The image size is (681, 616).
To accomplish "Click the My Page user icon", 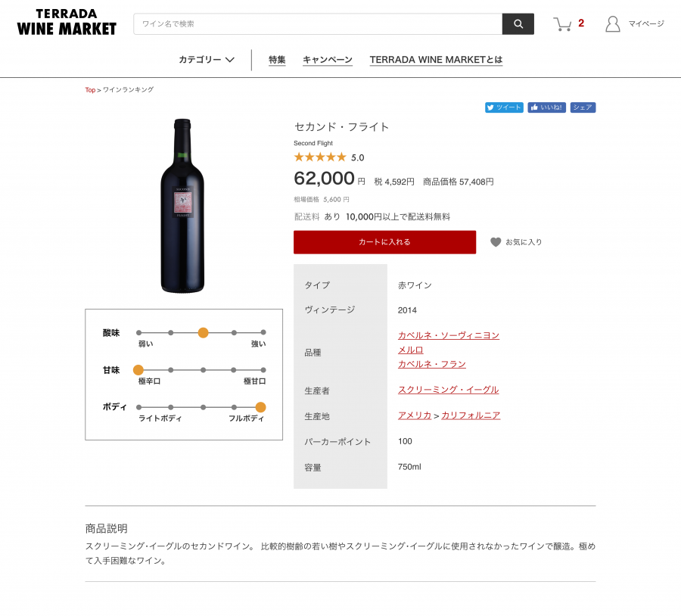I will [613, 24].
